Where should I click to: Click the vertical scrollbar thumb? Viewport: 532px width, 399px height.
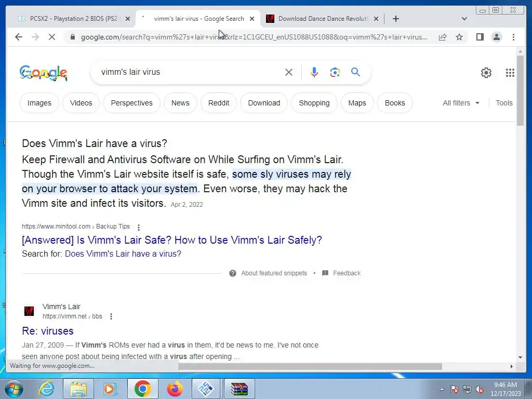[520, 91]
